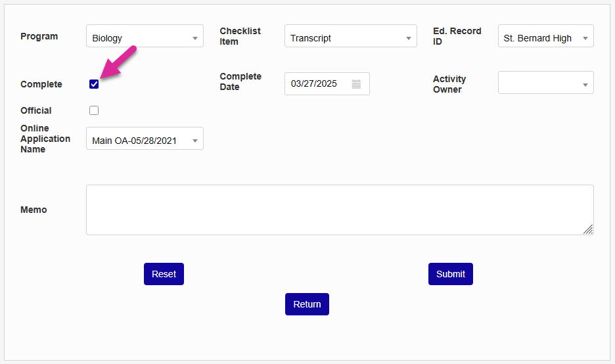This screenshot has width=615, height=364.
Task: Click the Return button
Action: coord(307,304)
